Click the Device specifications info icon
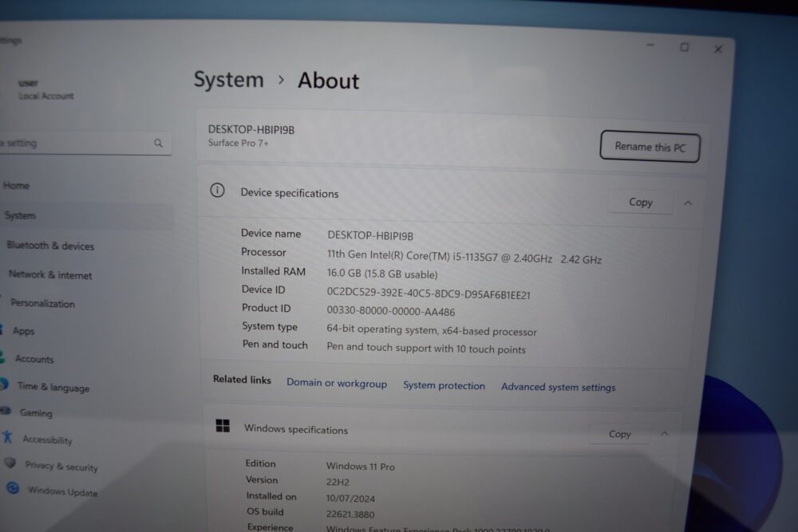This screenshot has height=532, width=798. (217, 190)
